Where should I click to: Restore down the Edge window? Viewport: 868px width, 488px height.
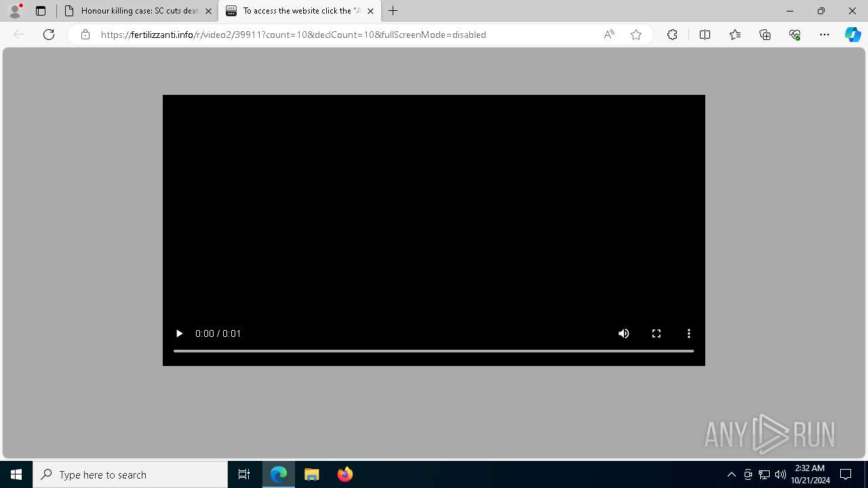tap(821, 11)
